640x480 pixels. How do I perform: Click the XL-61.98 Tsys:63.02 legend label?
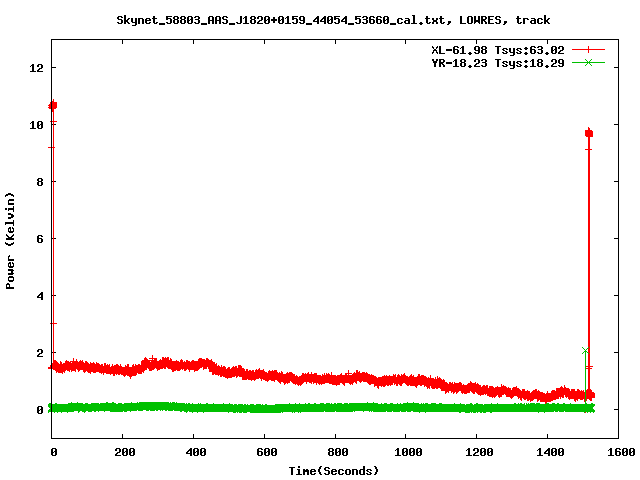498,50
